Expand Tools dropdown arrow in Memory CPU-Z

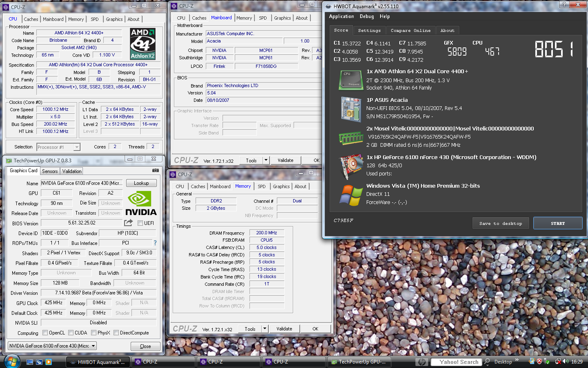pyautogui.click(x=265, y=329)
